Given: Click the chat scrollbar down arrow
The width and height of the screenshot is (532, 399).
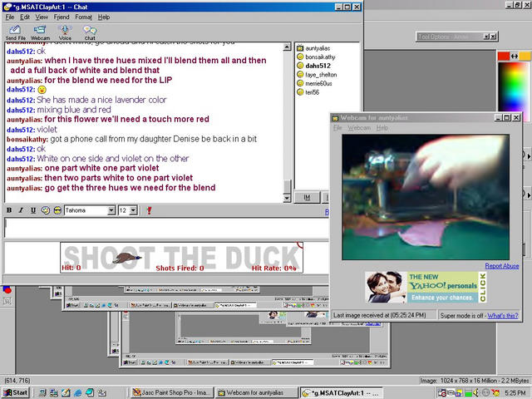Looking at the screenshot, I should click(x=287, y=199).
